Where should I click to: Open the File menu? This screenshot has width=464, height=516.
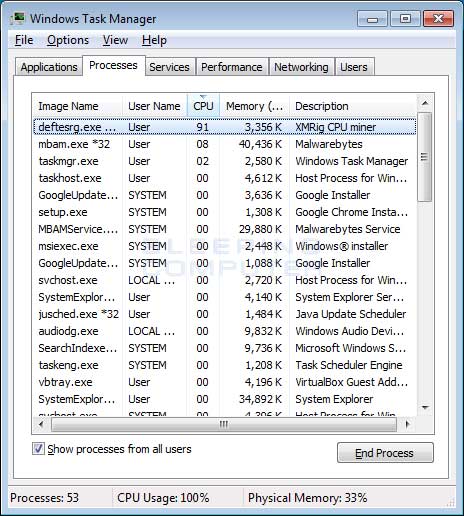coord(24,40)
